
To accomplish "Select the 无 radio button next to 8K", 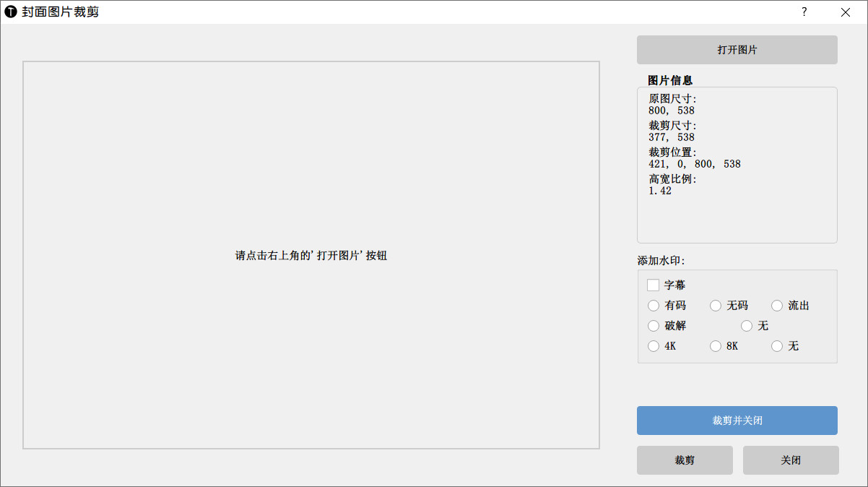I will click(x=777, y=346).
